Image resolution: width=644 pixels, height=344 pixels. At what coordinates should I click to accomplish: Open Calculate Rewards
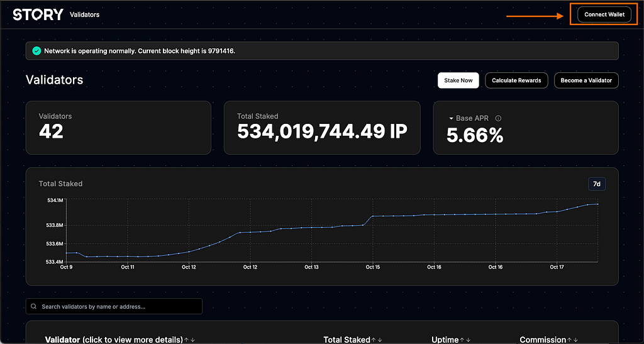tap(516, 80)
